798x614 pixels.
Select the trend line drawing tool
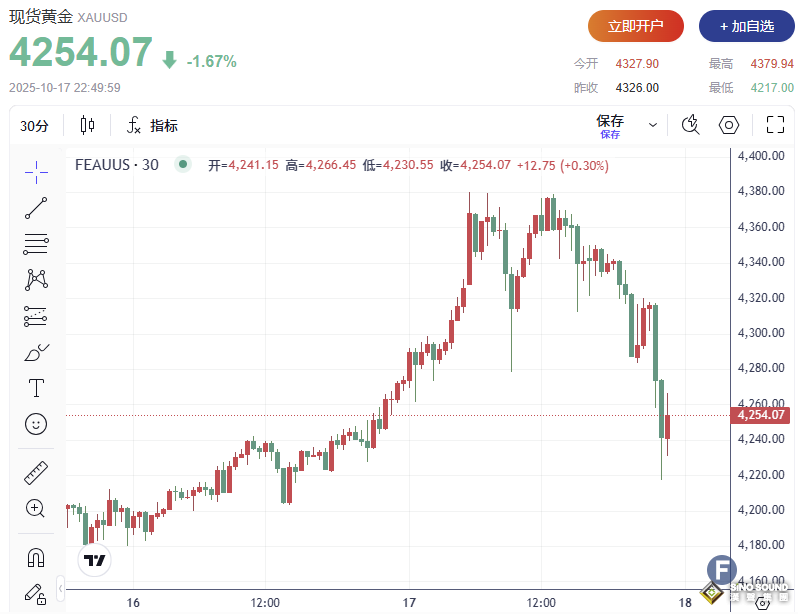[x=36, y=208]
